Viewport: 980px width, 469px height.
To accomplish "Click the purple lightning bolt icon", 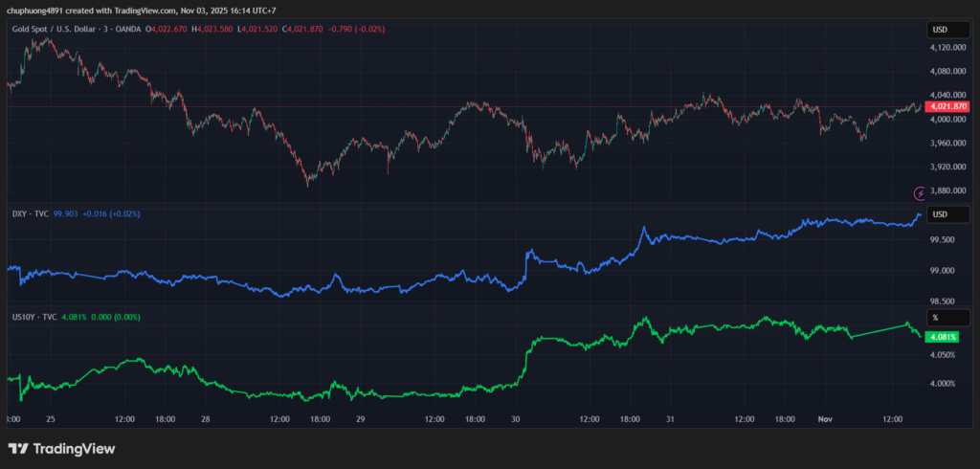I will point(921,192).
